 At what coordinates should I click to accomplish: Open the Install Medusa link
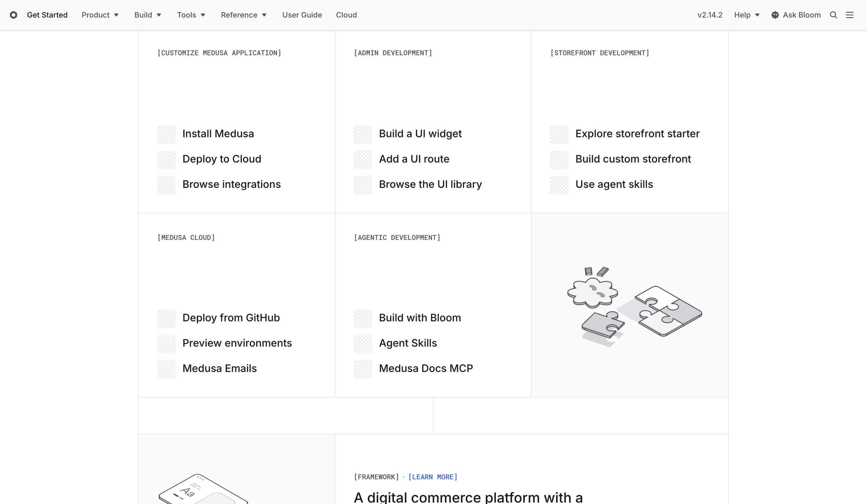218,134
